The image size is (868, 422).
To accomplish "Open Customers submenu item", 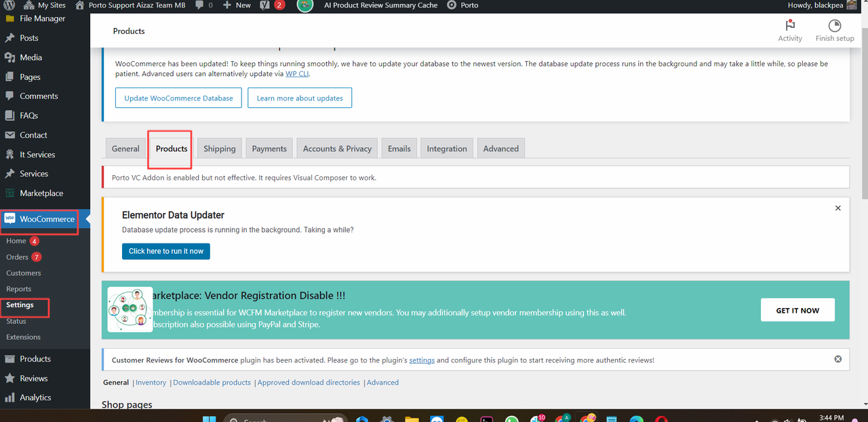I will [x=24, y=273].
